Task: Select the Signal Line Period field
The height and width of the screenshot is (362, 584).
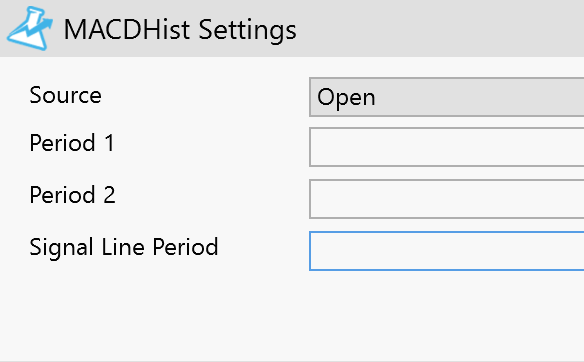Action: pyautogui.click(x=447, y=251)
